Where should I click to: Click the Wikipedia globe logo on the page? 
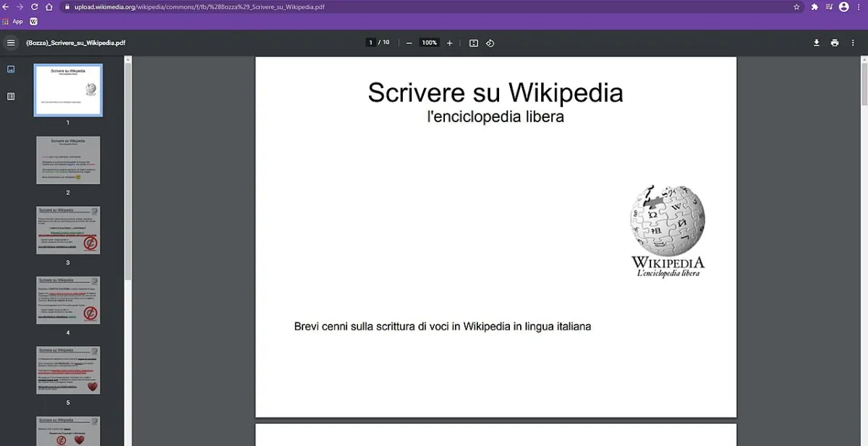pos(668,230)
